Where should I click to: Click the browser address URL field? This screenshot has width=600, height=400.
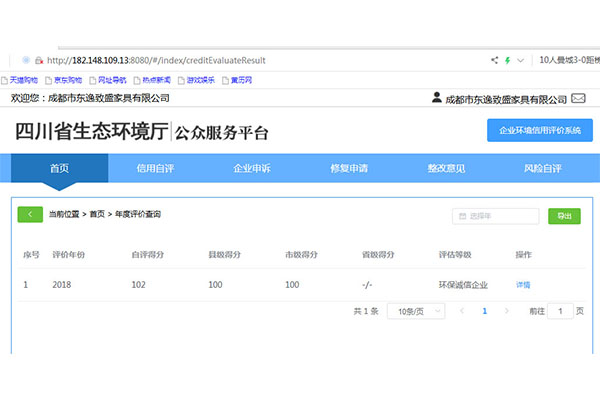[x=156, y=60]
